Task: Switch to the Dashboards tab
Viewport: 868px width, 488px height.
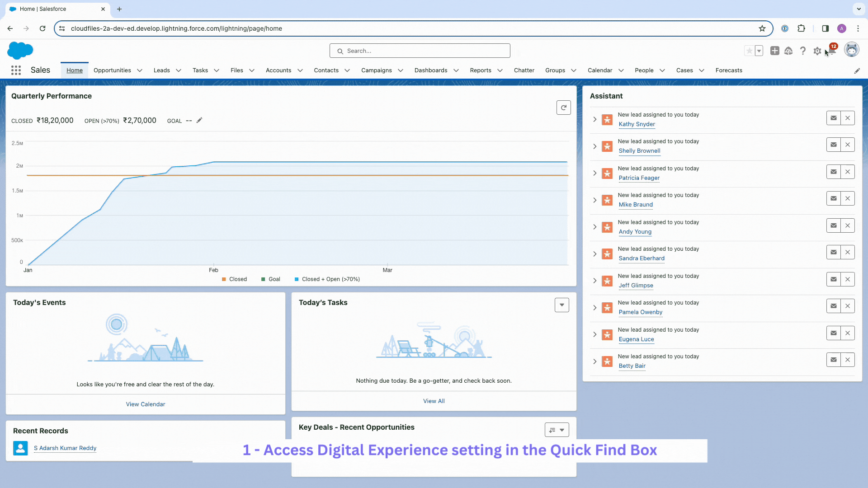Action: click(x=431, y=70)
